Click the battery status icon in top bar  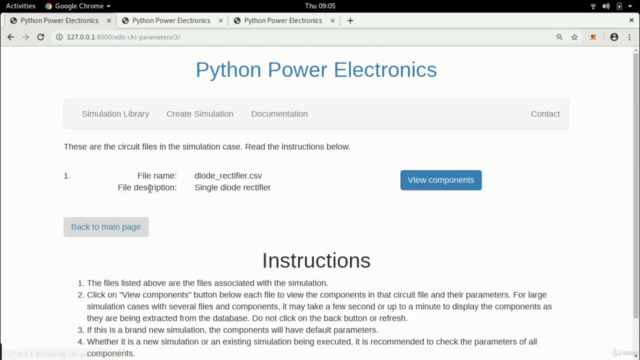point(619,6)
